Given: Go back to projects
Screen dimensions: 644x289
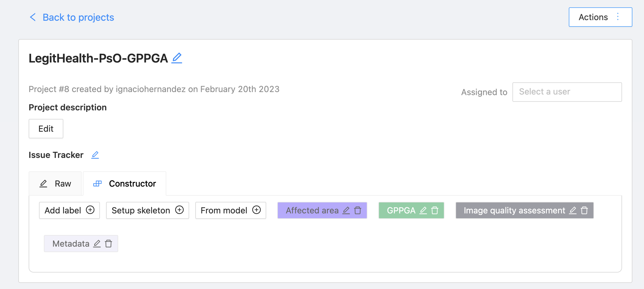Looking at the screenshot, I should click(72, 17).
